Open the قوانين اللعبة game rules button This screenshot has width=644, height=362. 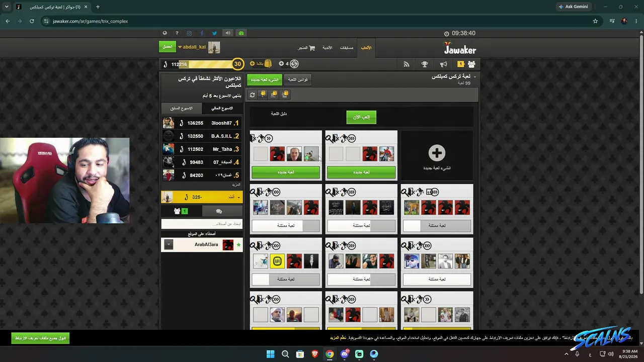tap(298, 79)
